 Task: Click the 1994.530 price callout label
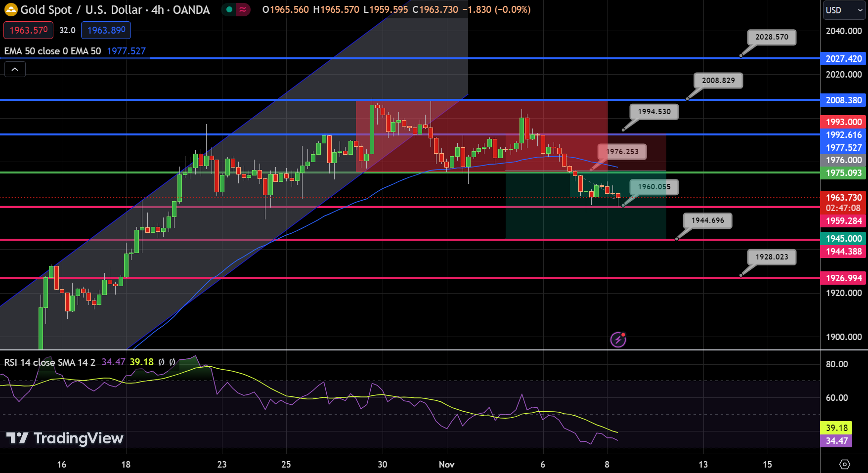[654, 112]
